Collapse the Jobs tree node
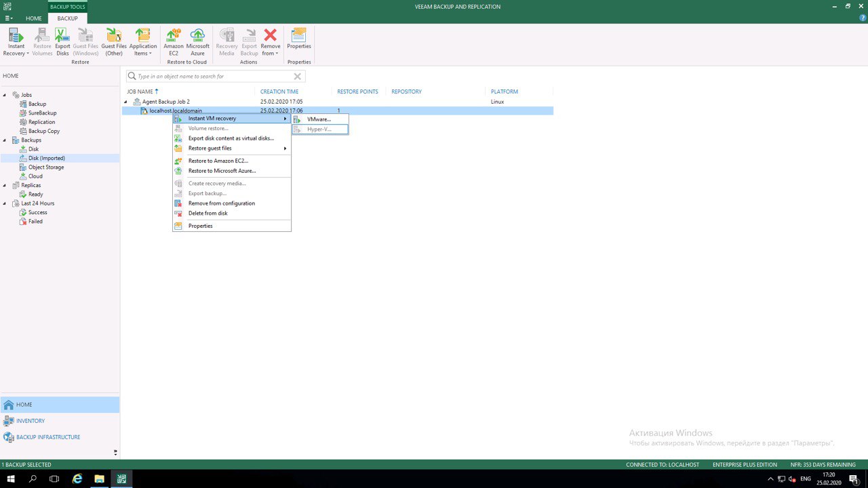Viewport: 868px width, 488px height. (5, 95)
